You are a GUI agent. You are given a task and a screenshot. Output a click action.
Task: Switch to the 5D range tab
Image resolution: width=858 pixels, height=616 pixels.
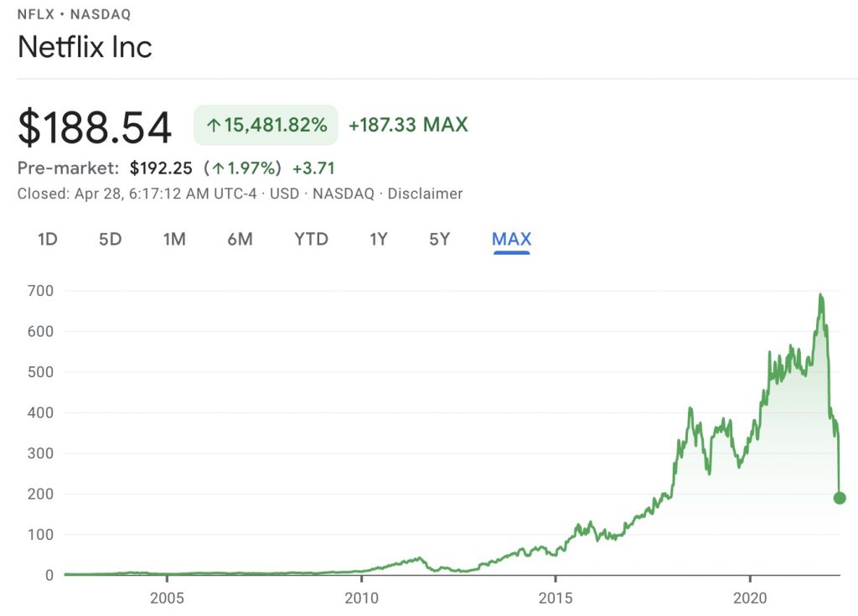[110, 239]
